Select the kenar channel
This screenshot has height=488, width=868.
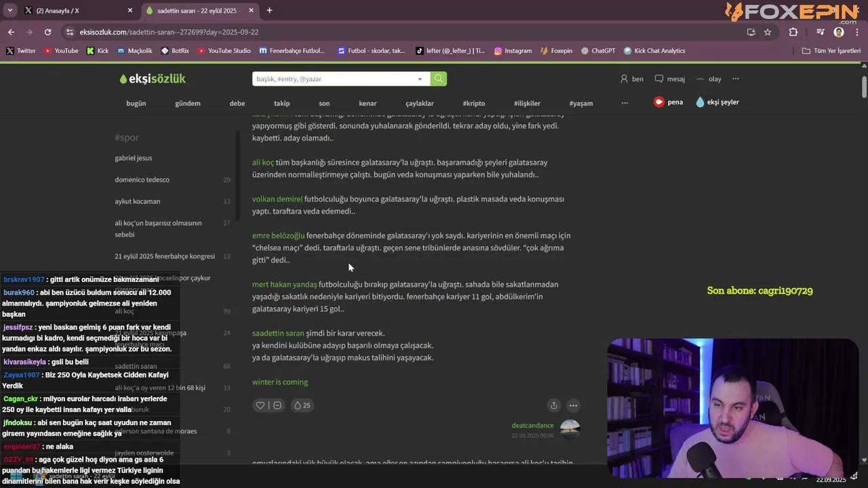click(x=368, y=103)
